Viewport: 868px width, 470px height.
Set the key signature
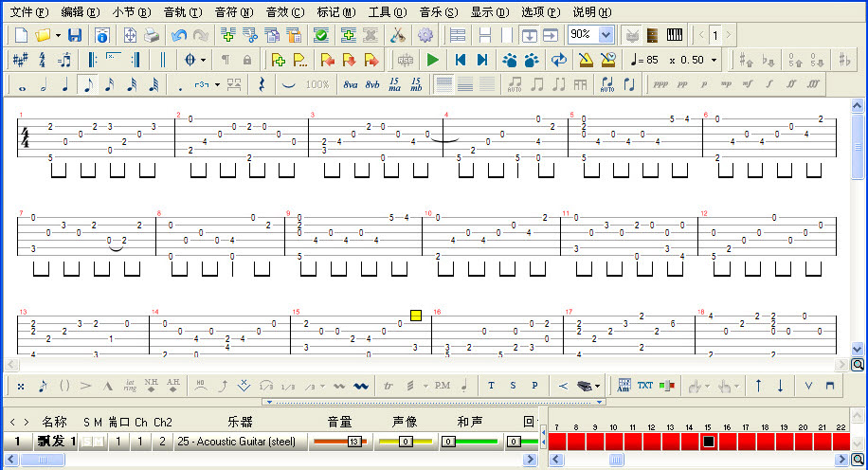[21, 60]
